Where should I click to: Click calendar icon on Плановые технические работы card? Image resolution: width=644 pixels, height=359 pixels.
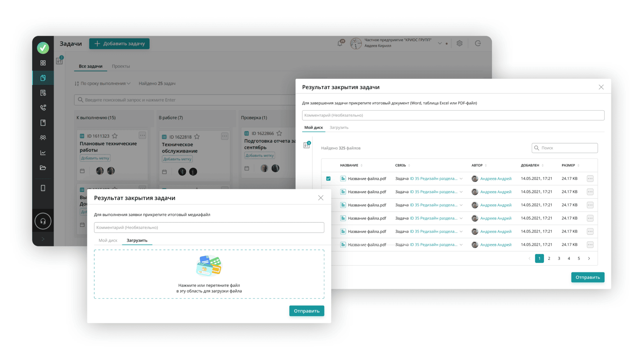click(82, 171)
